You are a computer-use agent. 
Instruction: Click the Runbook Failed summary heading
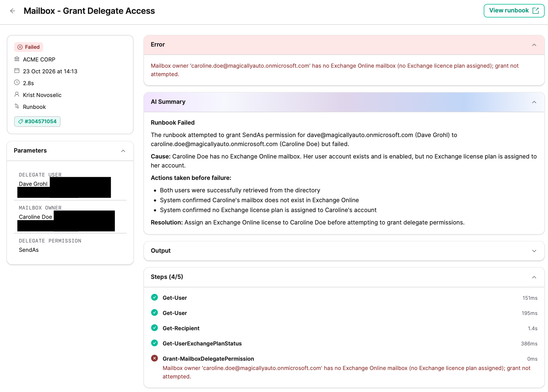[173, 123]
